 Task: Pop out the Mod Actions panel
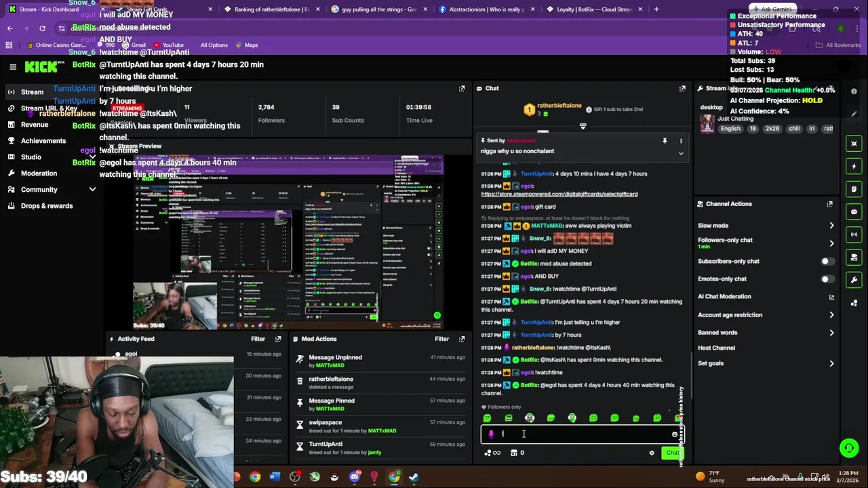tap(462, 339)
